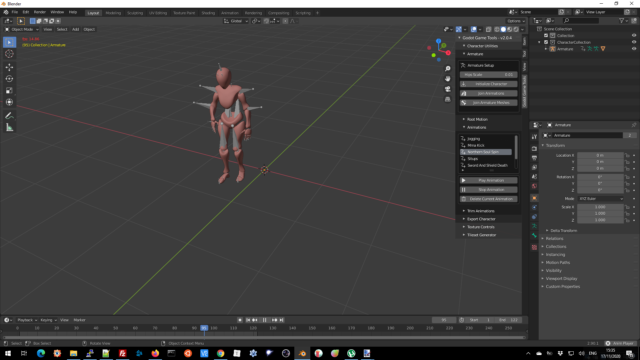Click the viewport navigation axis gizmo

coord(439,51)
